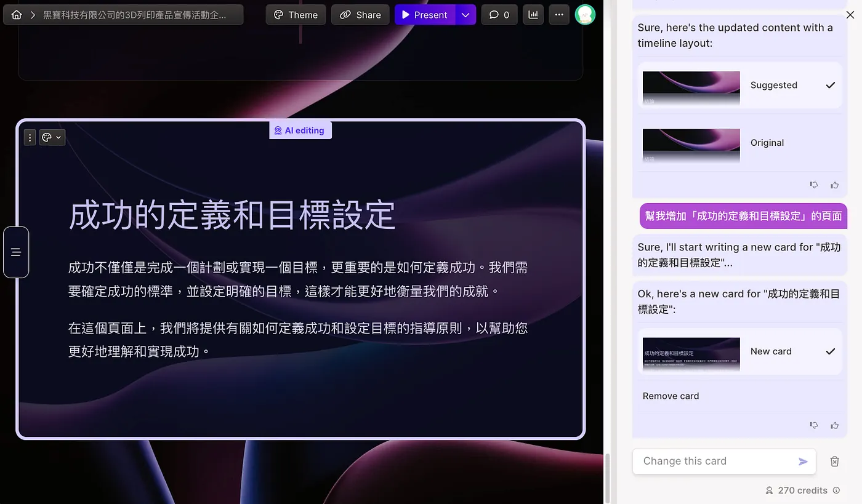Image resolution: width=862 pixels, height=504 pixels.
Task: Open the Theme picker
Action: pos(296,15)
